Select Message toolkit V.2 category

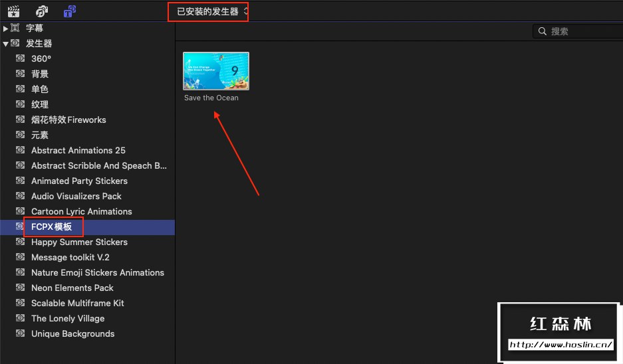click(87, 257)
